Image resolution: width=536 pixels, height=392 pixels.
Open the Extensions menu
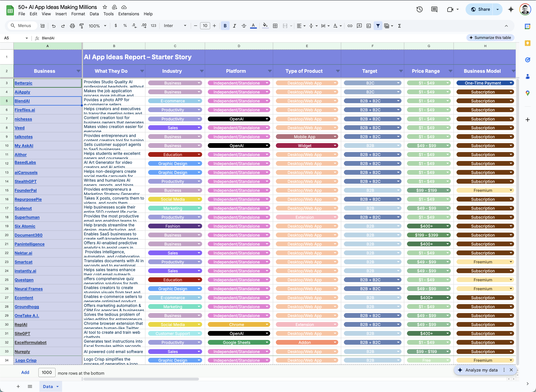129,14
